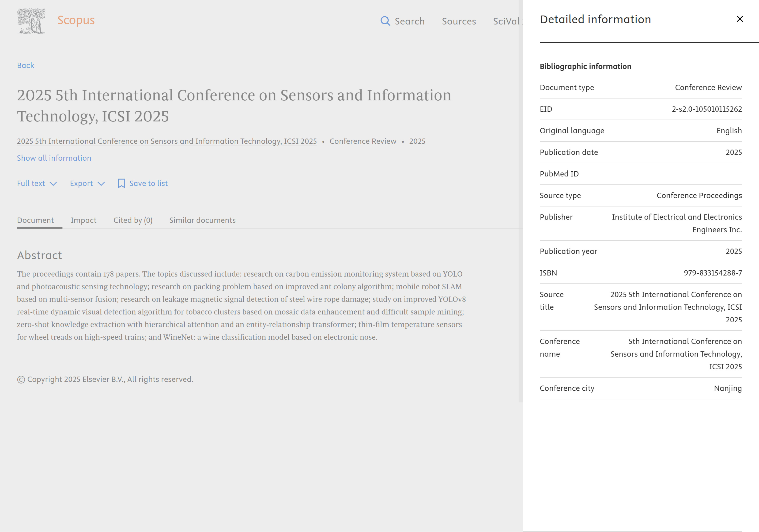This screenshot has height=532, width=759.
Task: Click the search magnifier icon
Action: coord(385,21)
